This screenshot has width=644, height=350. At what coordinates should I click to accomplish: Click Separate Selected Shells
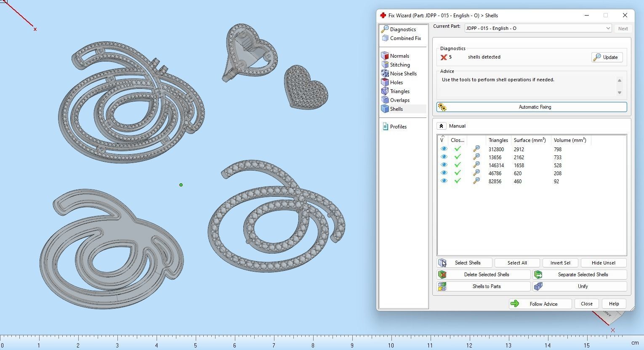[x=580, y=275]
